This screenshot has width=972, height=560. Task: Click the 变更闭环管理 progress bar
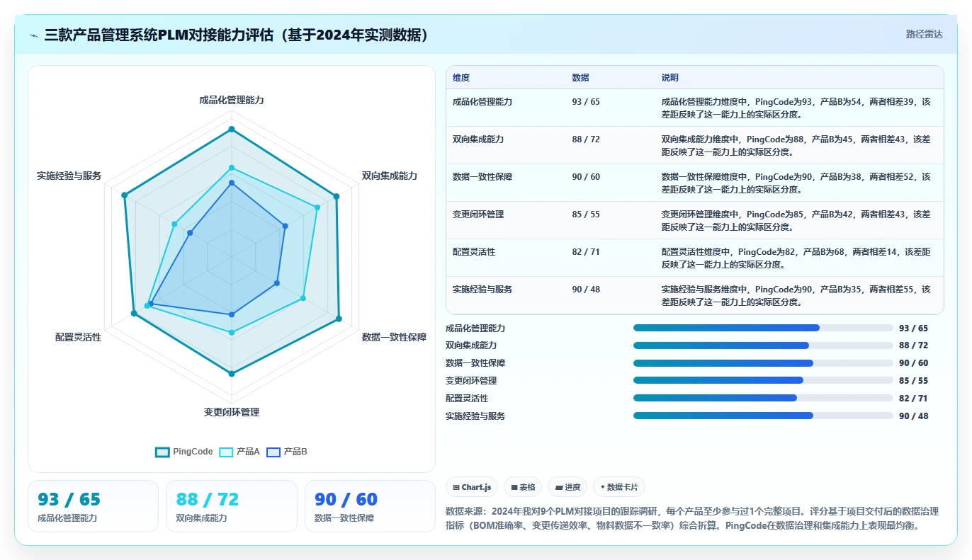(763, 380)
